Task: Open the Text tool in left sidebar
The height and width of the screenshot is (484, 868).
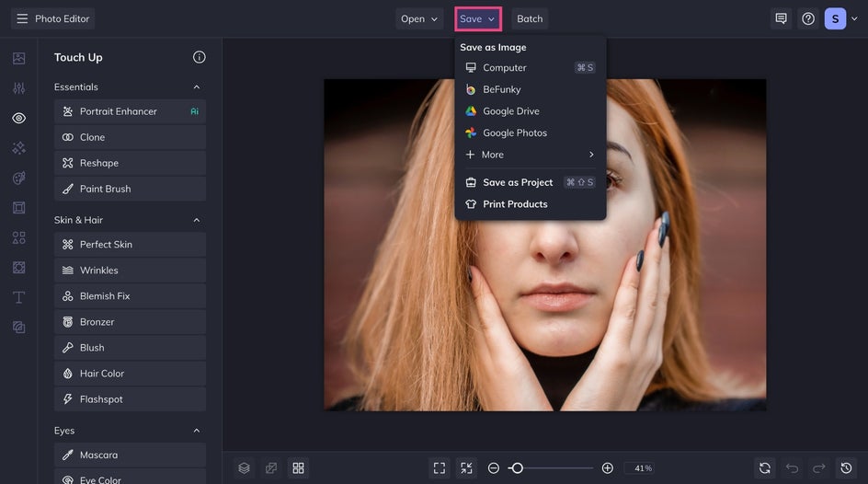Action: (18, 297)
